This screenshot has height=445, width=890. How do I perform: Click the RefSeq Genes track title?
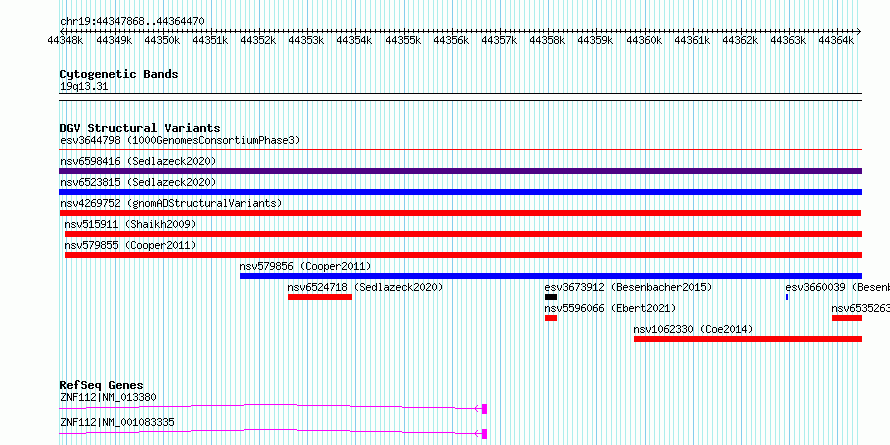click(101, 385)
